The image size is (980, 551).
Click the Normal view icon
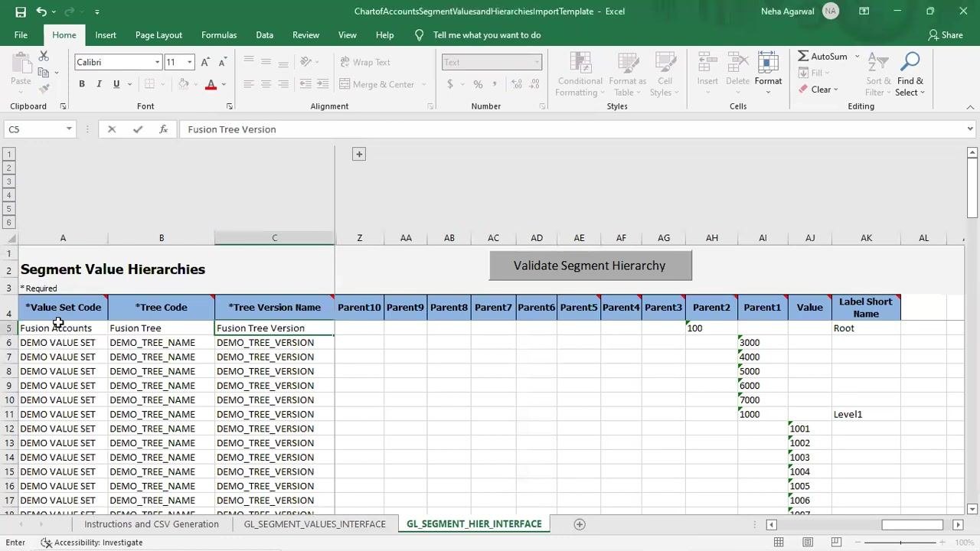click(x=779, y=543)
